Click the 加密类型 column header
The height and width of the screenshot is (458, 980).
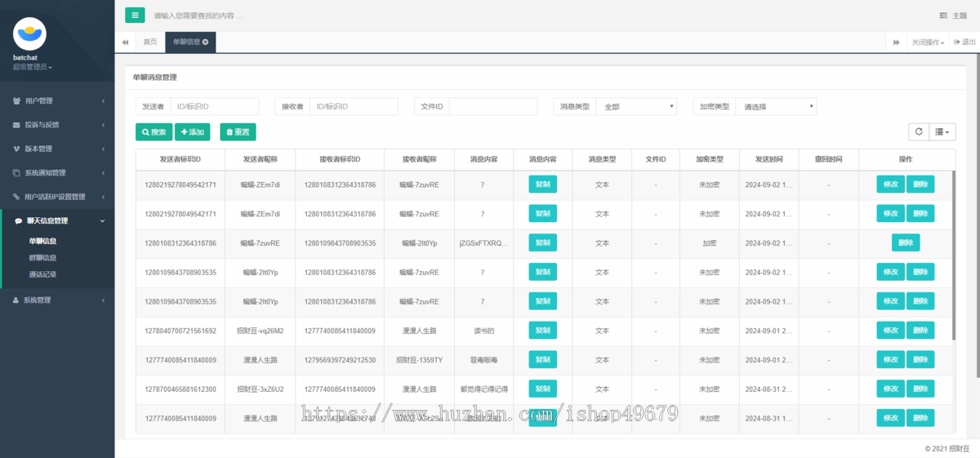pyautogui.click(x=709, y=158)
